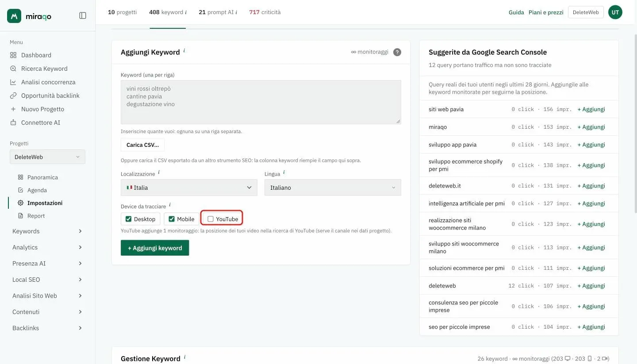The height and width of the screenshot is (364, 637).
Task: Open the Guida link
Action: (516, 12)
